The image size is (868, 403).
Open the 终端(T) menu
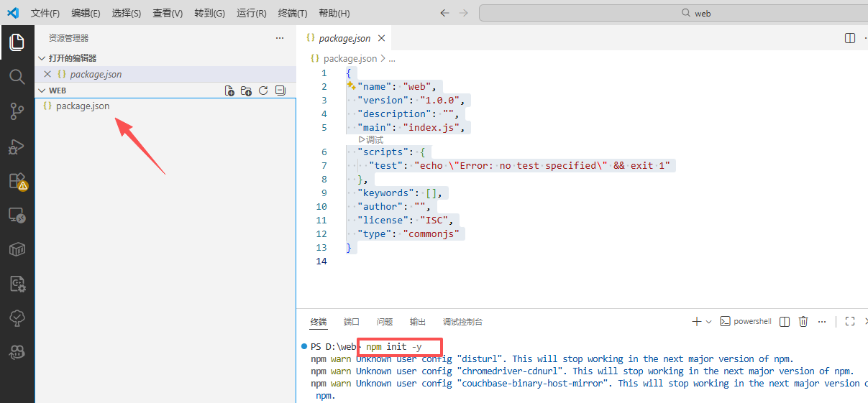point(292,13)
